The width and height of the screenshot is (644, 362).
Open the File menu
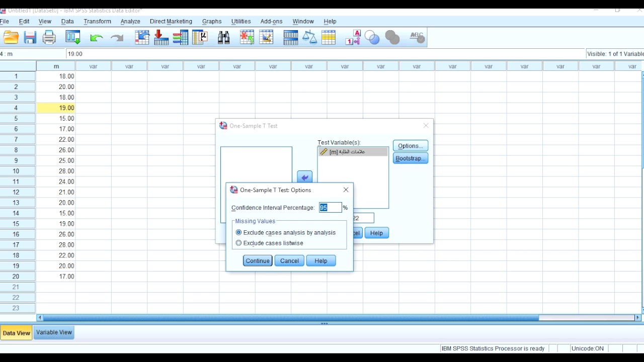(x=5, y=22)
